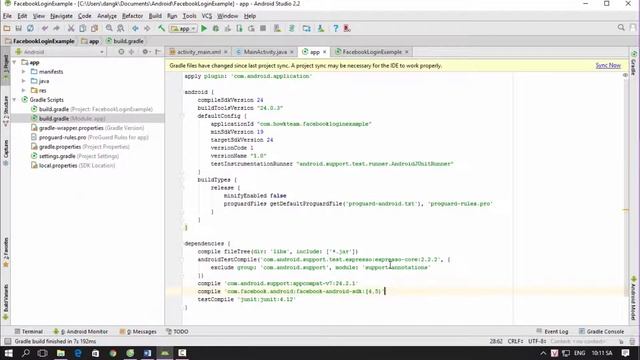
Task: Click the Sync Now link
Action: [x=608, y=66]
